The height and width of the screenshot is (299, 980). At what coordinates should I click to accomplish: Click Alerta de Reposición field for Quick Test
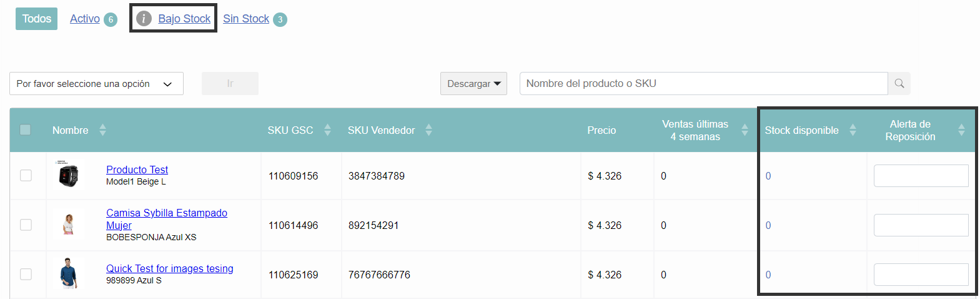pos(921,275)
